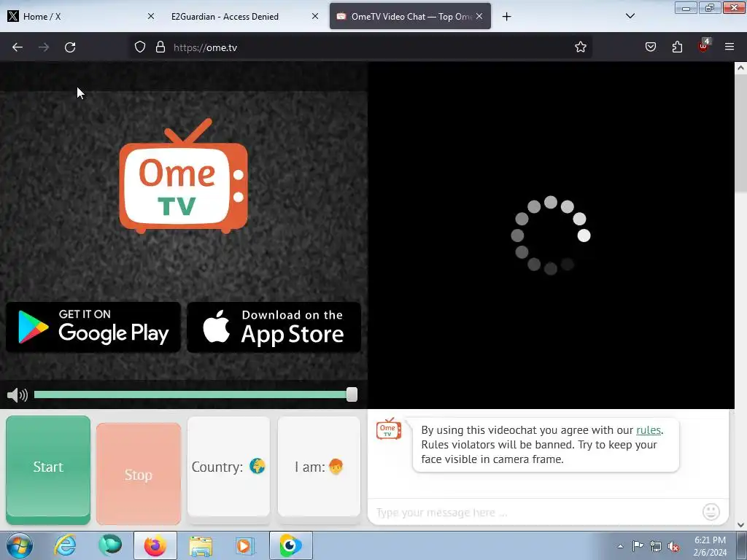The height and width of the screenshot is (560, 747).
Task: Open Windows Explorer folder in taskbar
Action: [x=201, y=545]
